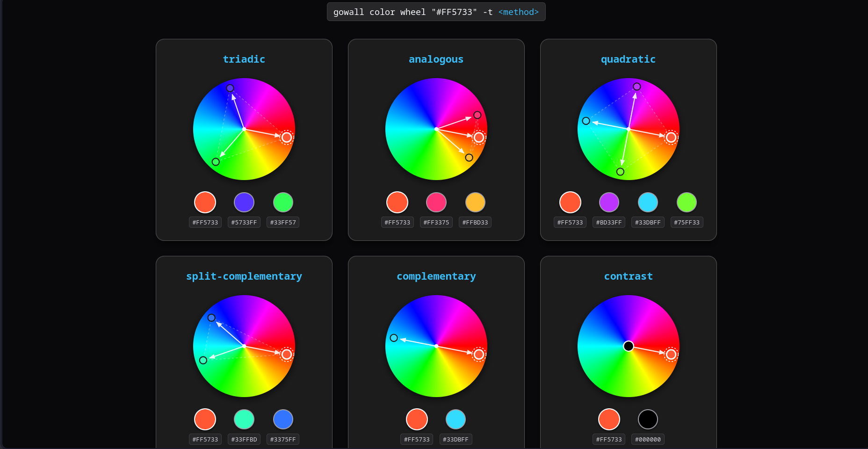Click the base color marker on triadic wheel
The image size is (868, 449).
pyautogui.click(x=287, y=138)
